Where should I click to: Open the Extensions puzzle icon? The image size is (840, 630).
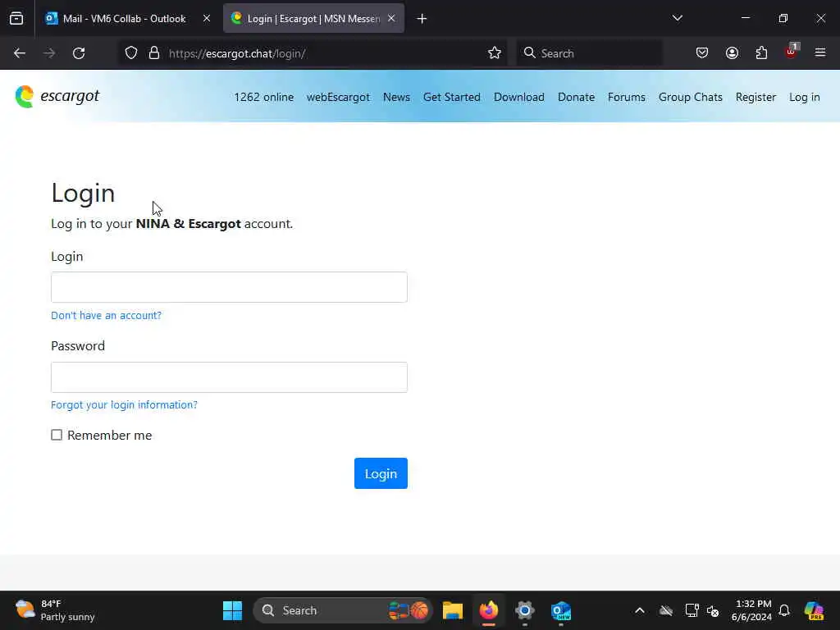tap(761, 53)
